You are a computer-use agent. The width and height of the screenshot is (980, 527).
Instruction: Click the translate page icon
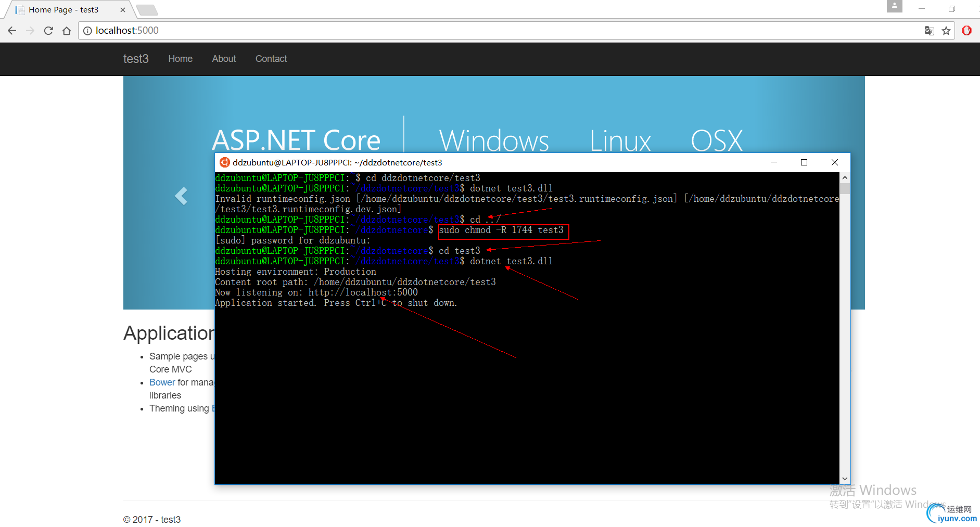click(x=929, y=31)
